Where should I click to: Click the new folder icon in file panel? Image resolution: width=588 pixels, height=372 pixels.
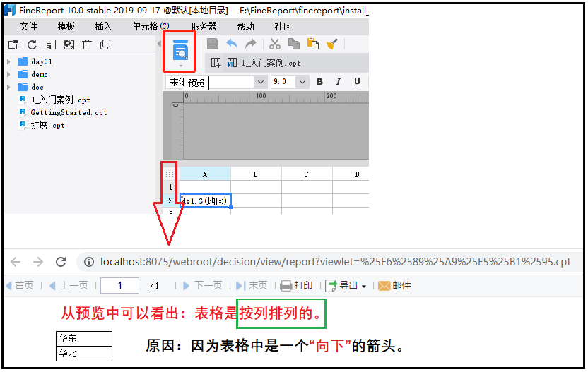click(14, 45)
